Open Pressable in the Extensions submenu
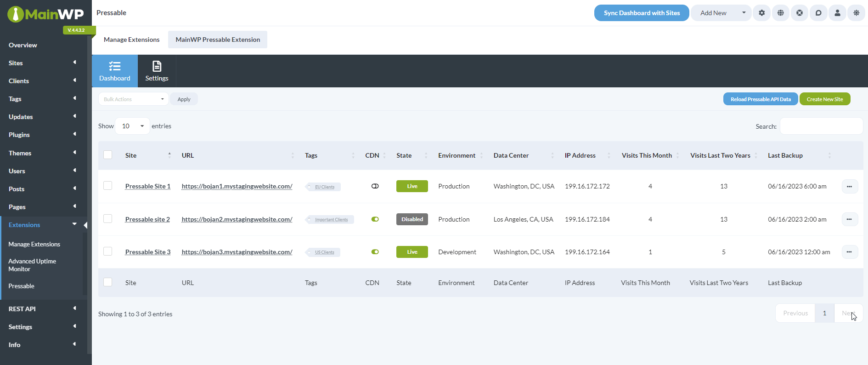This screenshot has width=868, height=365. click(x=22, y=286)
